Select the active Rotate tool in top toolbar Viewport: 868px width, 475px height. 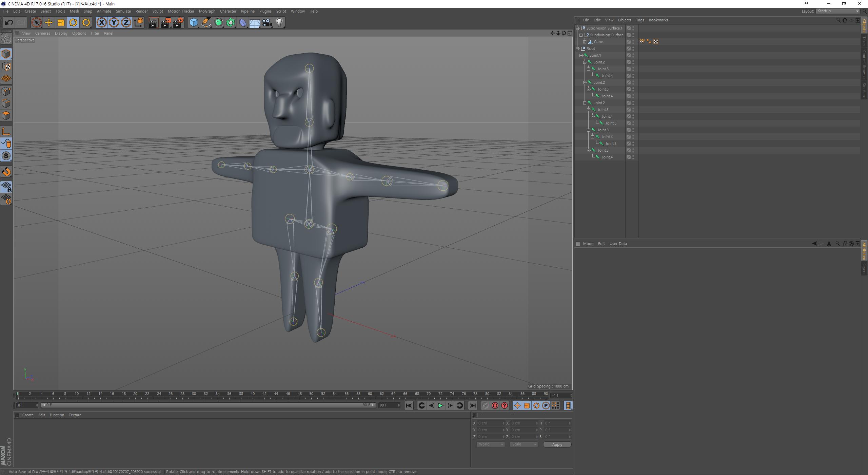(x=73, y=23)
